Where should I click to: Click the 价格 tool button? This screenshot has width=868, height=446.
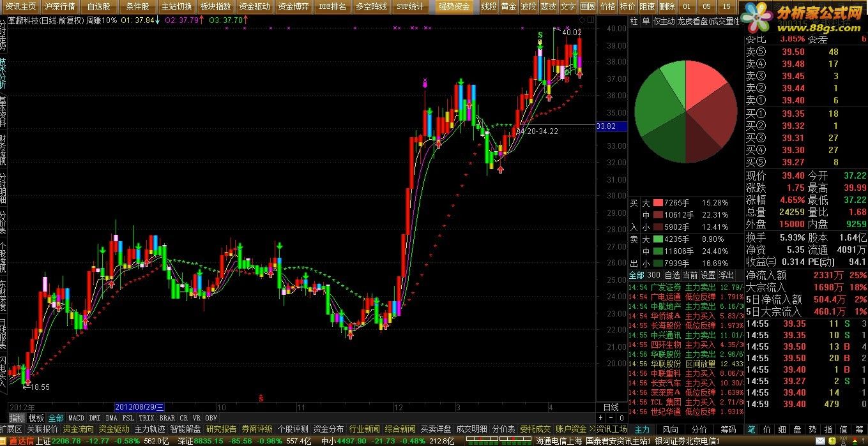[607, 6]
